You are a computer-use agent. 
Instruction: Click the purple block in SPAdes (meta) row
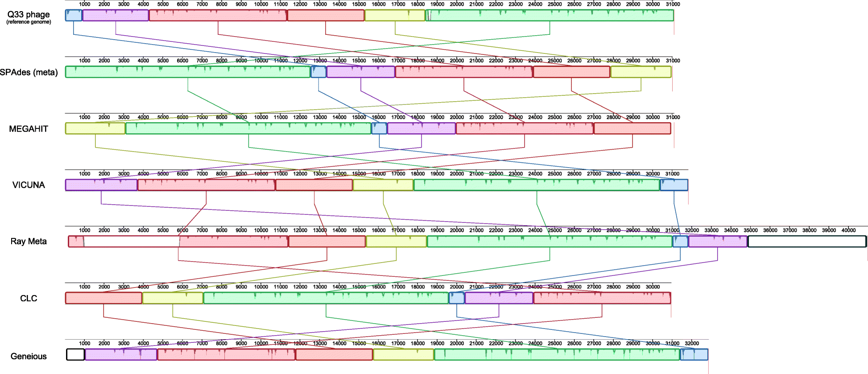click(361, 72)
